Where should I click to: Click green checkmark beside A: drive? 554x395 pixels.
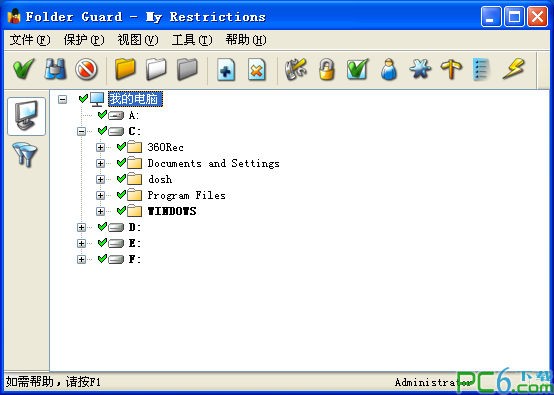[102, 114]
